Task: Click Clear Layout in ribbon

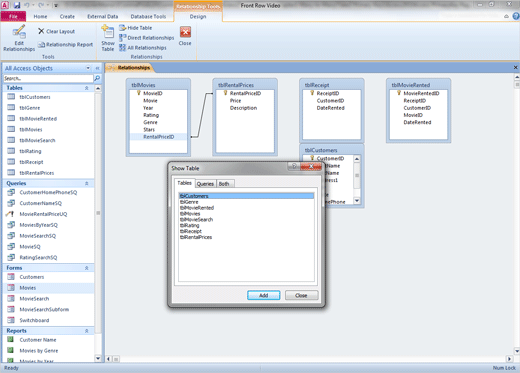Action: click(56, 31)
